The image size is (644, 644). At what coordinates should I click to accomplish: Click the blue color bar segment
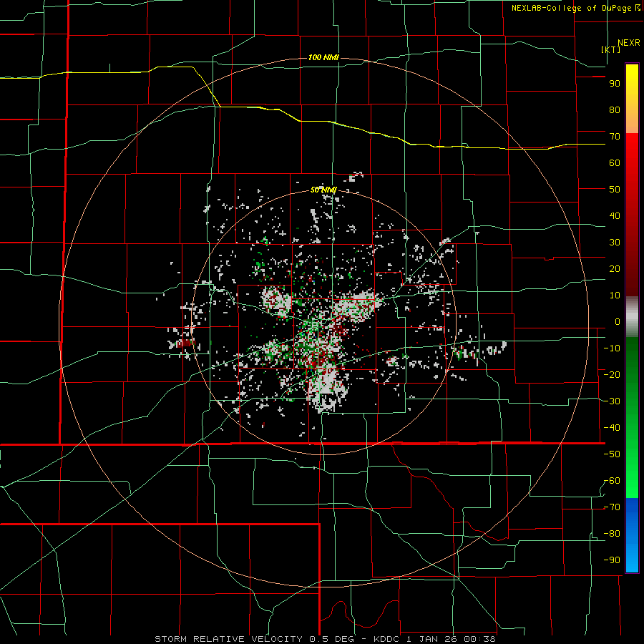632,535
